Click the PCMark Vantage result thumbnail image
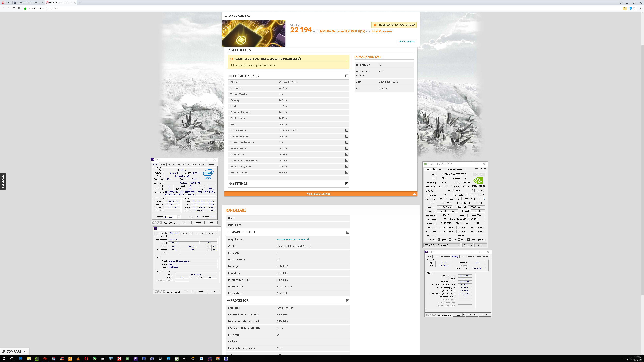This screenshot has height=362, width=644. pos(254,34)
